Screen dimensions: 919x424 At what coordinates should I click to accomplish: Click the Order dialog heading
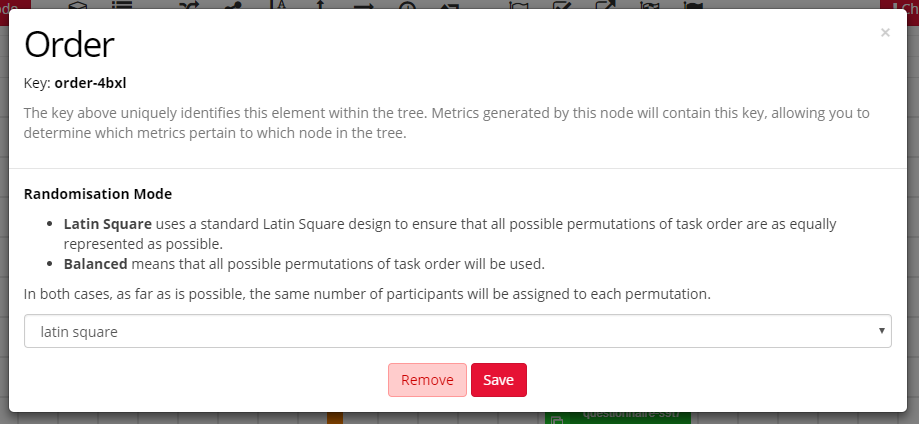pyautogui.click(x=69, y=44)
